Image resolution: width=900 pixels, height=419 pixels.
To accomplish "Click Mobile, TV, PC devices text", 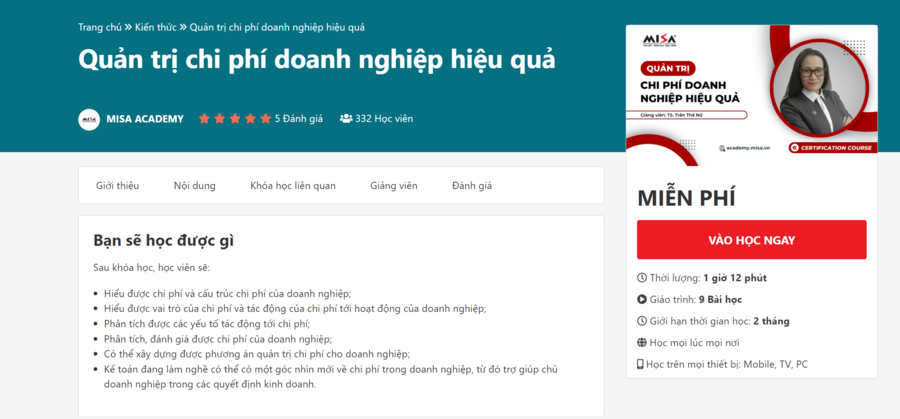I will [x=775, y=364].
